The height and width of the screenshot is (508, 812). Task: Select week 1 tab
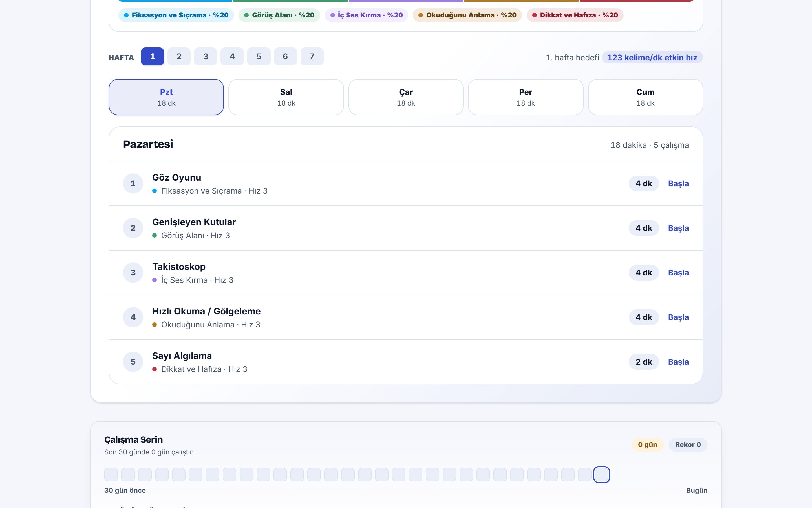coord(152,56)
